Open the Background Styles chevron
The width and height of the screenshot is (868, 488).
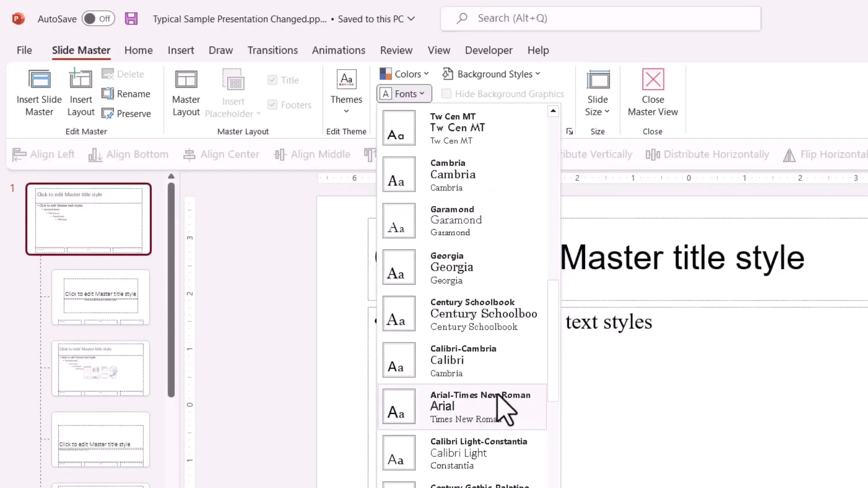click(x=538, y=74)
